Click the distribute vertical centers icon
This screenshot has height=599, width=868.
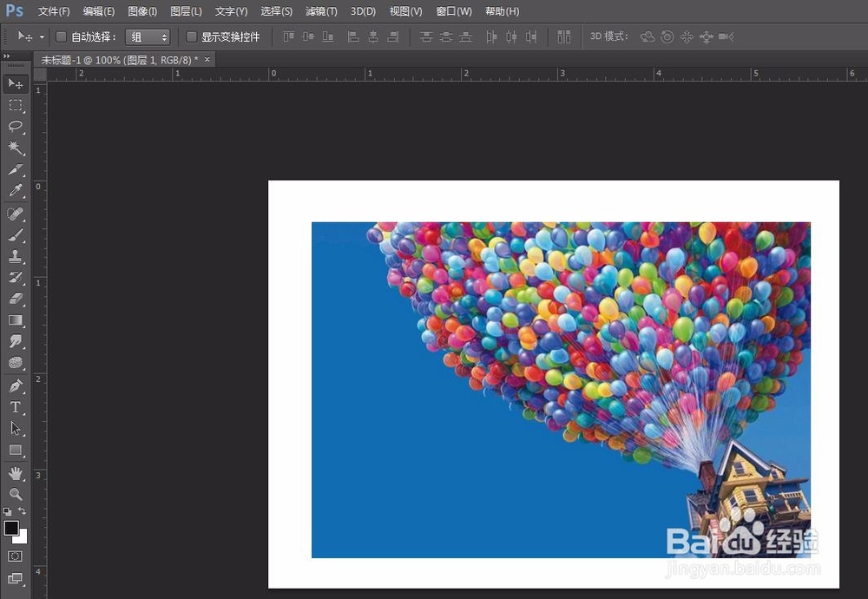point(446,37)
